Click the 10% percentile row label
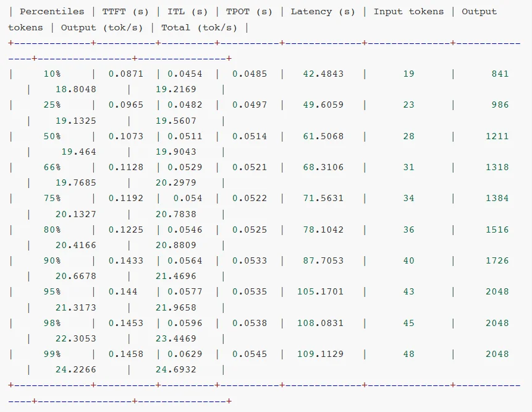 click(x=52, y=74)
